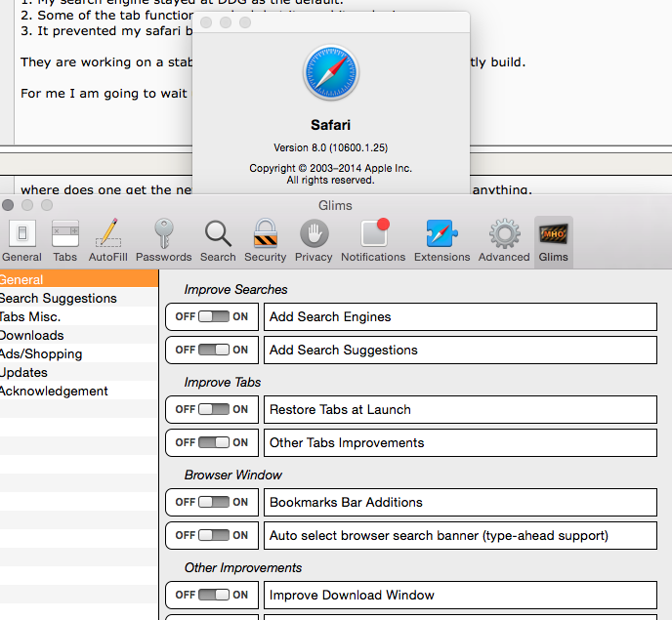Select the Glims preferences pane icon
Image resolution: width=672 pixels, height=620 pixels.
coord(553,241)
